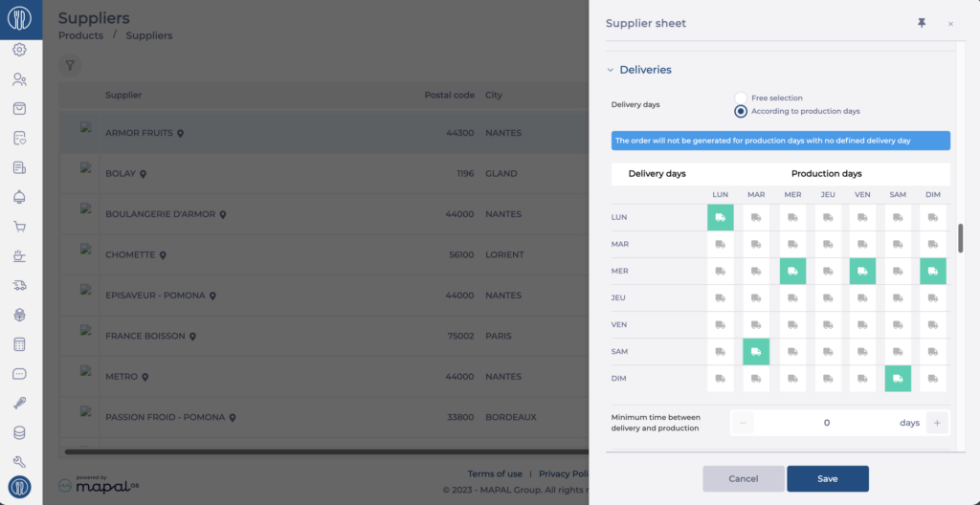This screenshot has height=505, width=980.
Task: Decrease minimum days with minus button
Action: pyautogui.click(x=743, y=423)
